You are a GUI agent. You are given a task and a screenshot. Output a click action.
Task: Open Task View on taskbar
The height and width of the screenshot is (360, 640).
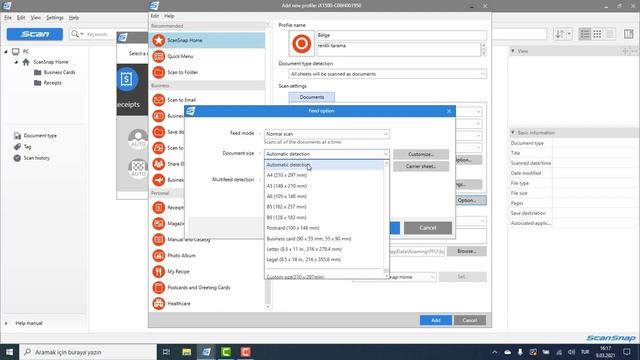[x=166, y=352]
